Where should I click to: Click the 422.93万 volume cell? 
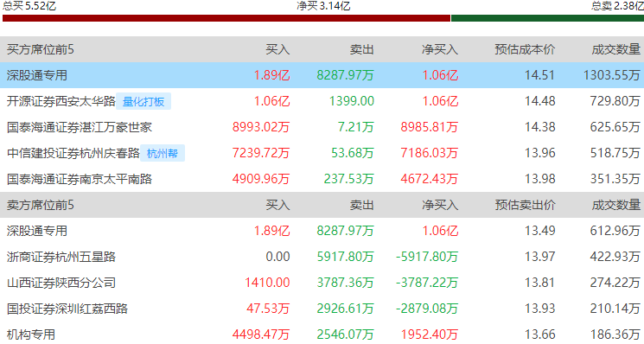pyautogui.click(x=615, y=257)
